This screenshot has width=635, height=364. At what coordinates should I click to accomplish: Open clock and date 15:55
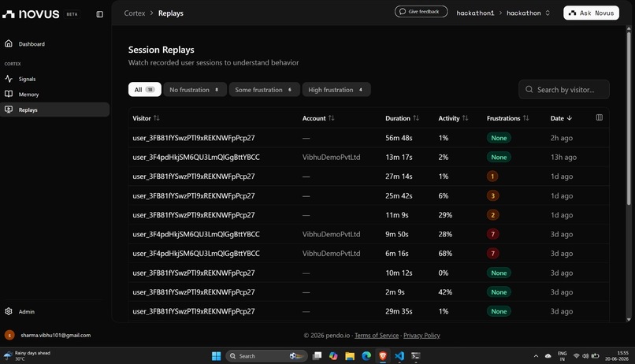[617, 356]
